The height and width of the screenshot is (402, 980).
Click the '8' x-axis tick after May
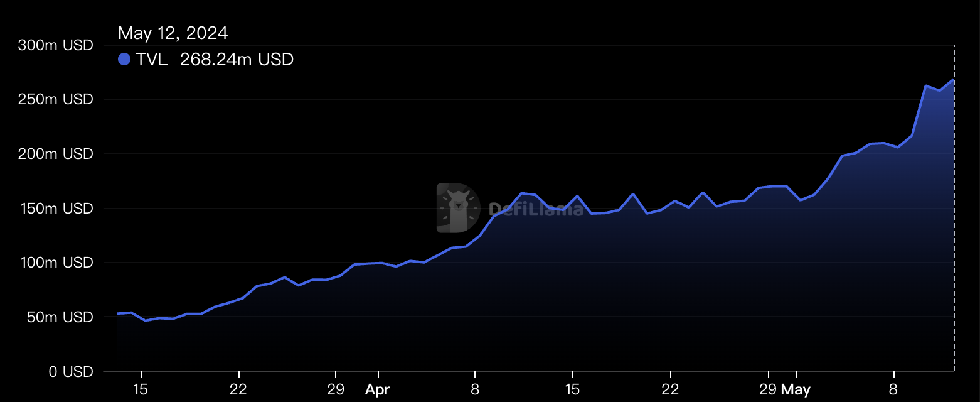[893, 390]
